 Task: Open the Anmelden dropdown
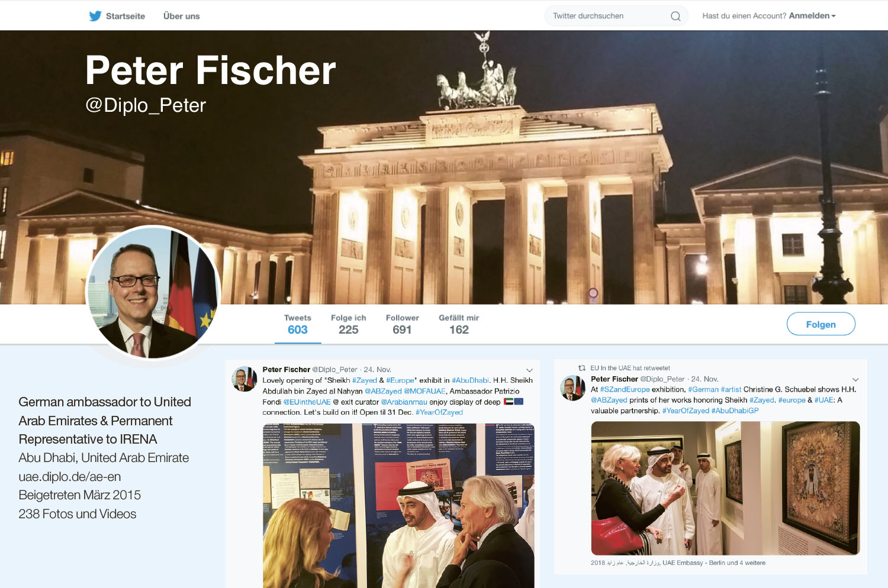click(x=812, y=16)
